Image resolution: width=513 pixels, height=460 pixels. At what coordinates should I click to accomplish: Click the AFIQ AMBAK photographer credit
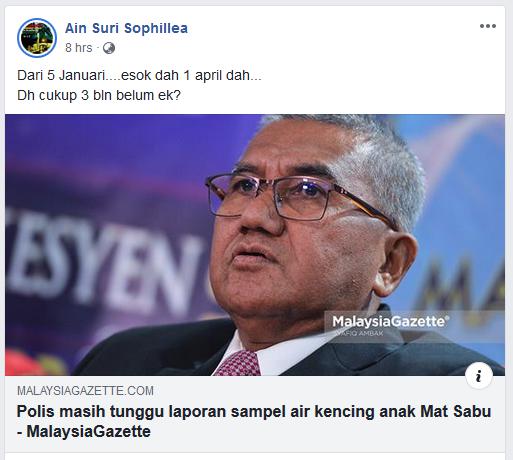point(359,333)
